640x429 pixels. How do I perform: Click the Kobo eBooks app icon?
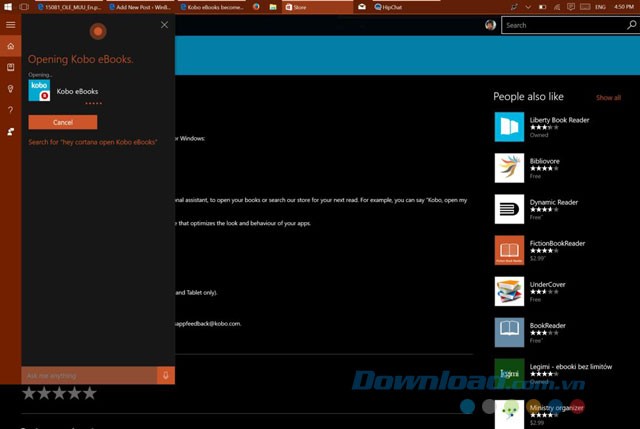[39, 91]
